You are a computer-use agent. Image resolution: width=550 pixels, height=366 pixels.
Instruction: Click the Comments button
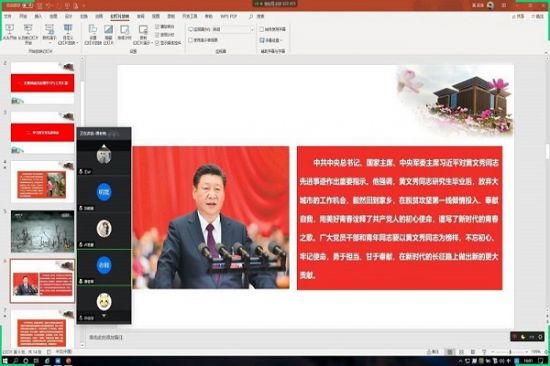click(x=537, y=16)
